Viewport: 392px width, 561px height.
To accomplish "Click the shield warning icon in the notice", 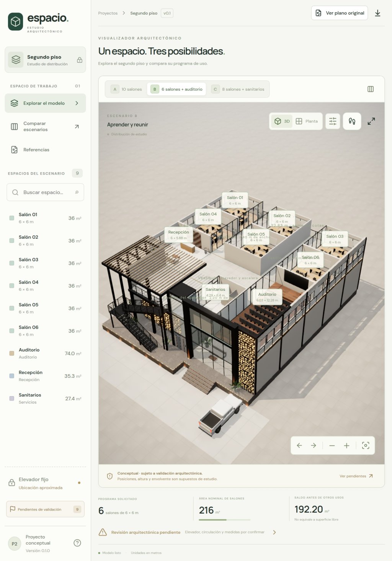I will coord(110,476).
